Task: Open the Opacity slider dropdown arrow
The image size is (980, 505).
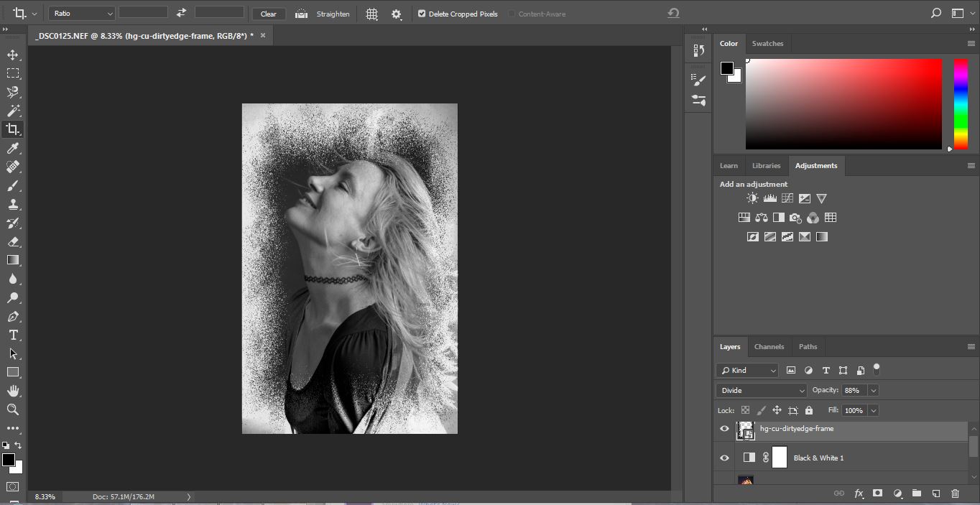Action: point(874,390)
